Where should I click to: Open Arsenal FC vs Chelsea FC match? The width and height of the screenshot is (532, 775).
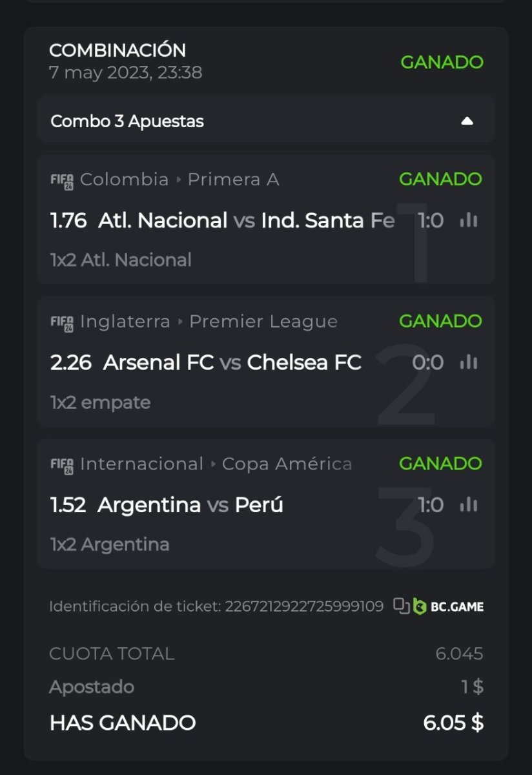(x=232, y=363)
